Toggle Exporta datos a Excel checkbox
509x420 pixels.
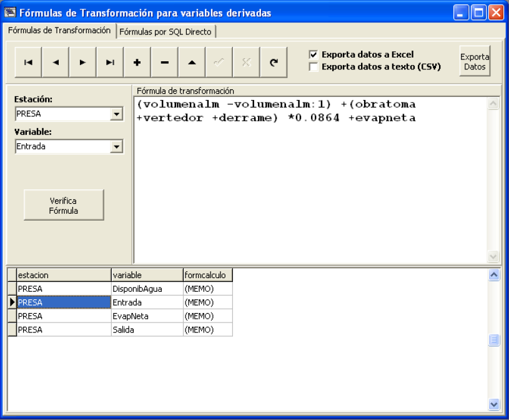click(x=314, y=55)
